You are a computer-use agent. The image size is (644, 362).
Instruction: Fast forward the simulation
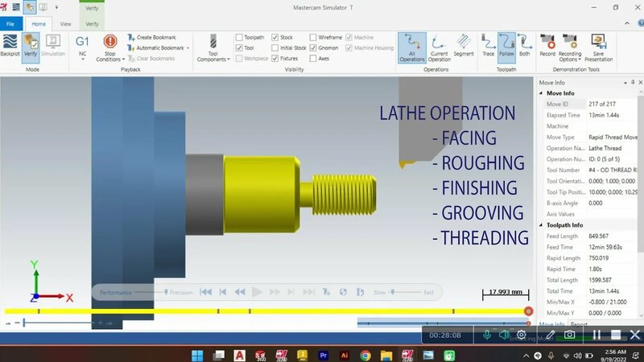point(275,292)
